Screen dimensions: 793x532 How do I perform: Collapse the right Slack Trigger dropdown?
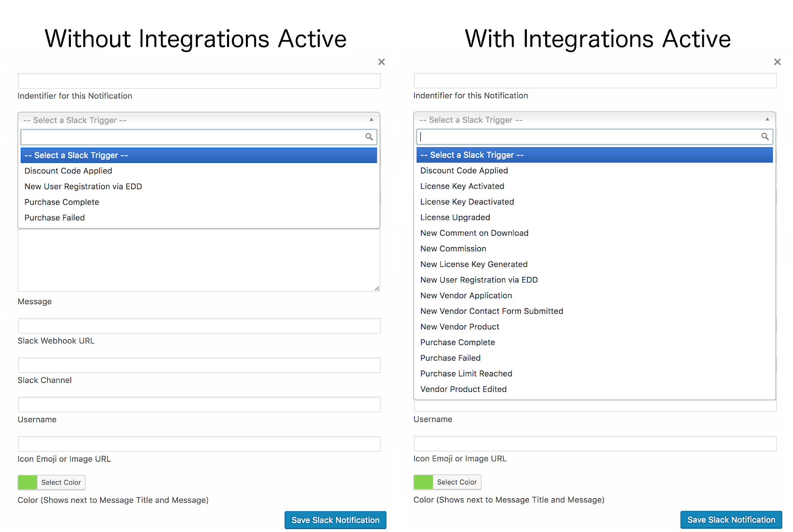(767, 119)
